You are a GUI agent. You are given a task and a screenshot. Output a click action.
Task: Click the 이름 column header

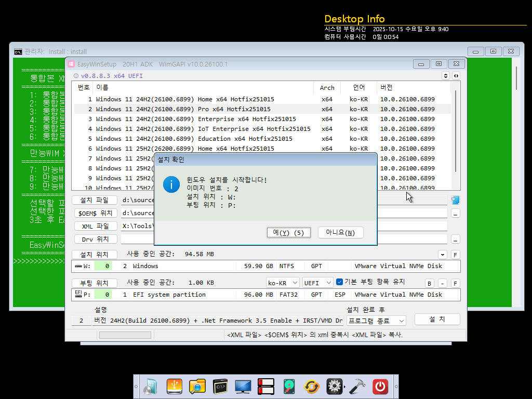[x=203, y=87]
